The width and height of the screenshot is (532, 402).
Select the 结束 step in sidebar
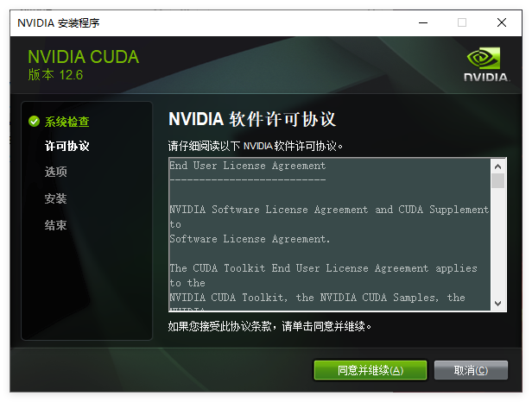coord(55,225)
